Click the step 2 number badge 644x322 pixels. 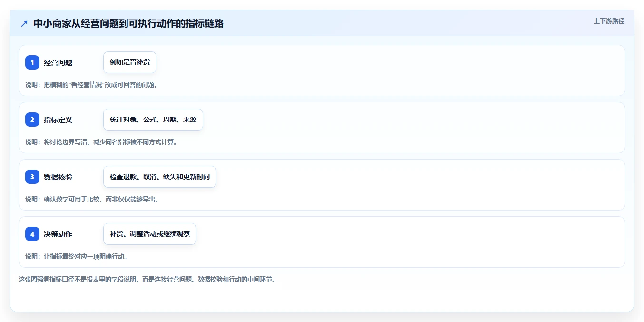pyautogui.click(x=32, y=120)
